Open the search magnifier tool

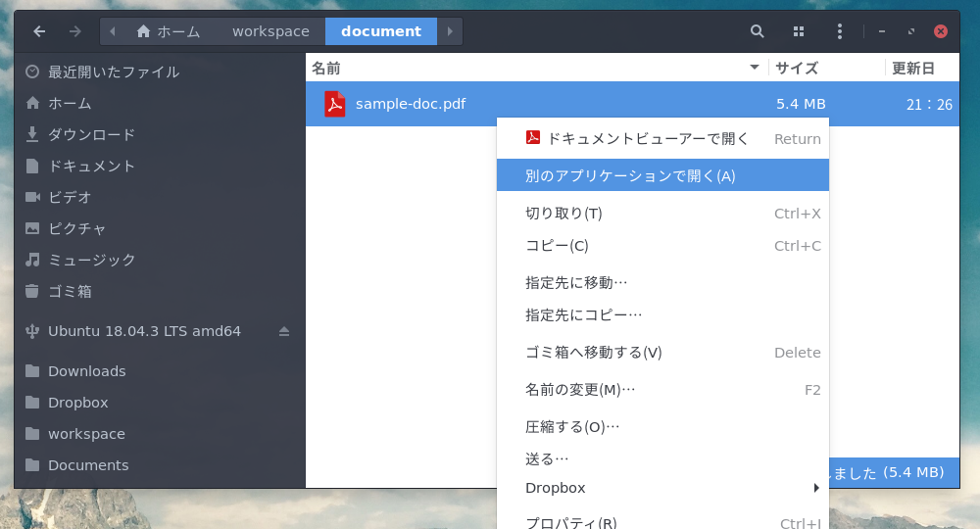pyautogui.click(x=757, y=31)
